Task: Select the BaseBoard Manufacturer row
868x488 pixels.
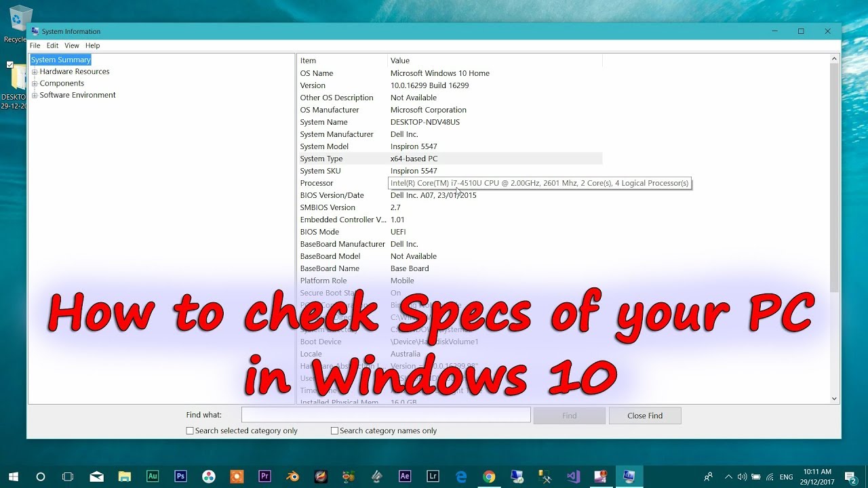Action: (x=450, y=244)
